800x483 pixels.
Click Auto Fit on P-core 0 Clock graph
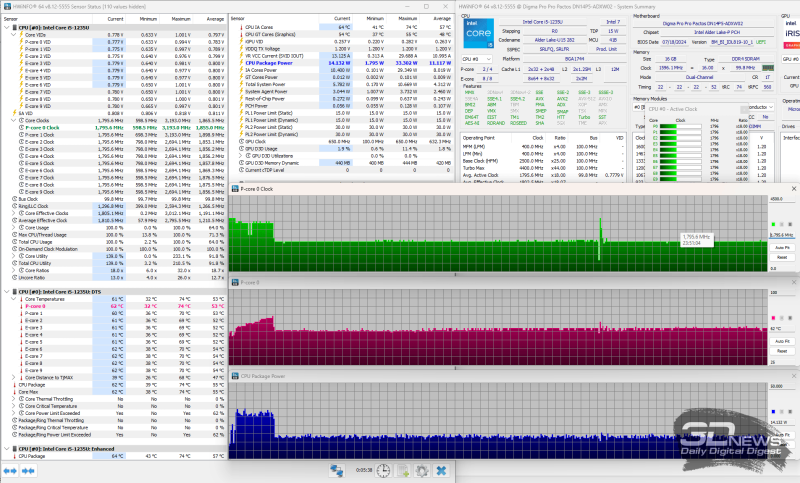coord(782,247)
